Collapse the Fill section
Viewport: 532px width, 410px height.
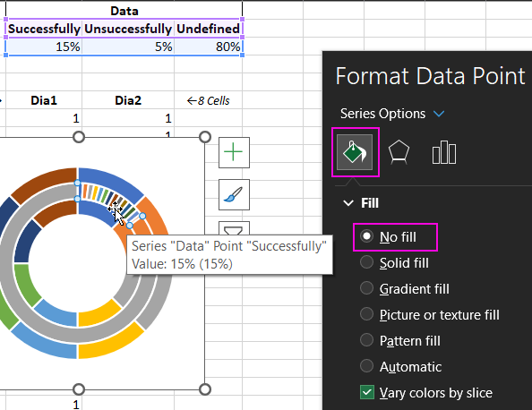[x=348, y=203]
